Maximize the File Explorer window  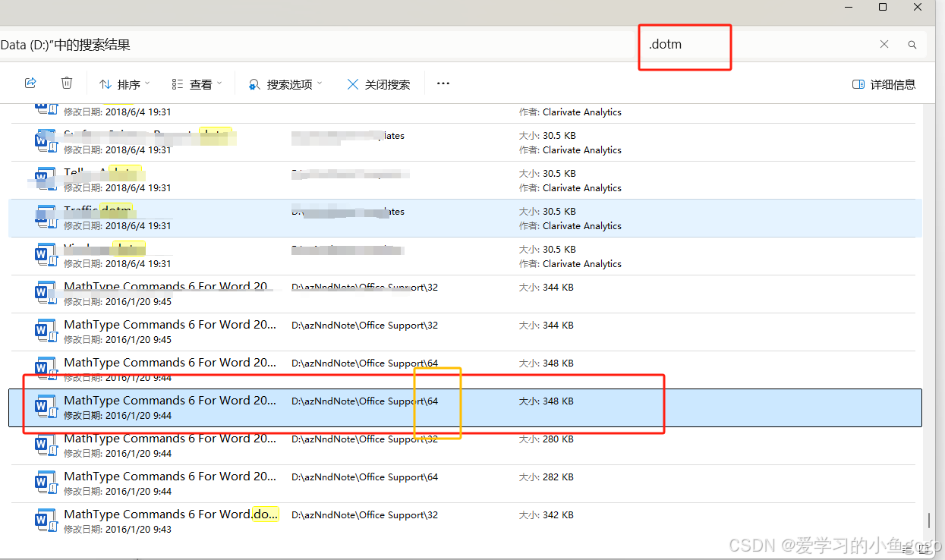point(883,7)
